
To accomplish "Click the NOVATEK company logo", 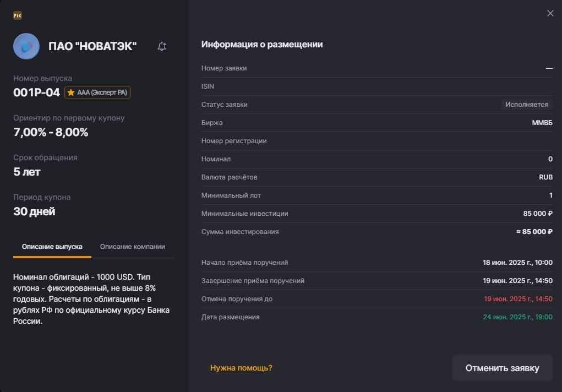I will [26, 46].
